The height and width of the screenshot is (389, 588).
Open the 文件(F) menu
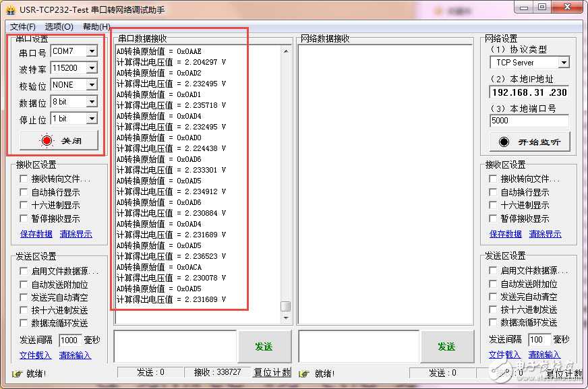click(22, 26)
